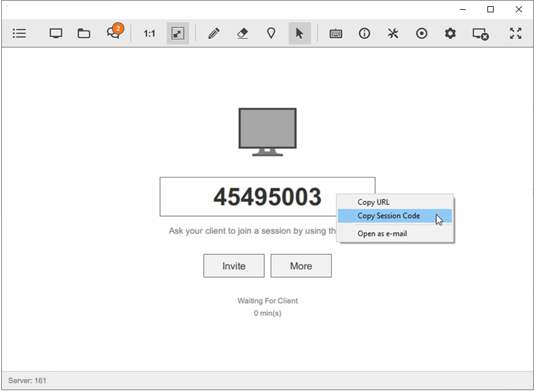Toggle the fit-to-window scaling button

pos(178,33)
